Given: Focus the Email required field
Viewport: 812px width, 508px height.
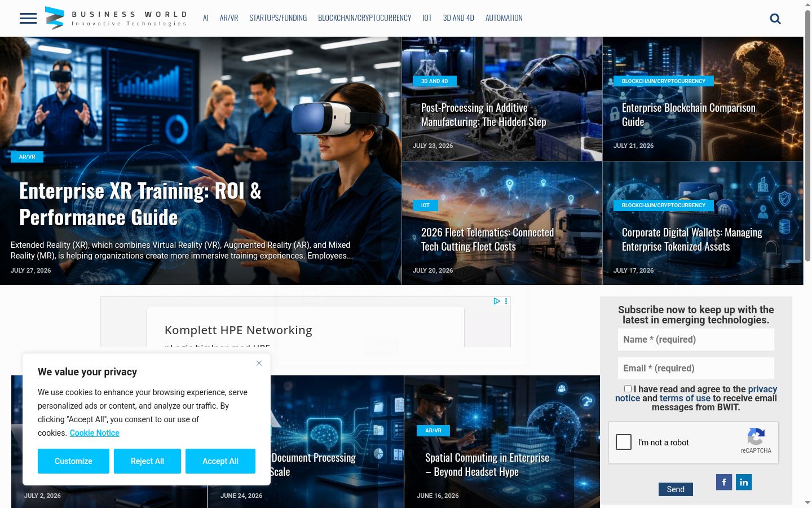Looking at the screenshot, I should [696, 368].
